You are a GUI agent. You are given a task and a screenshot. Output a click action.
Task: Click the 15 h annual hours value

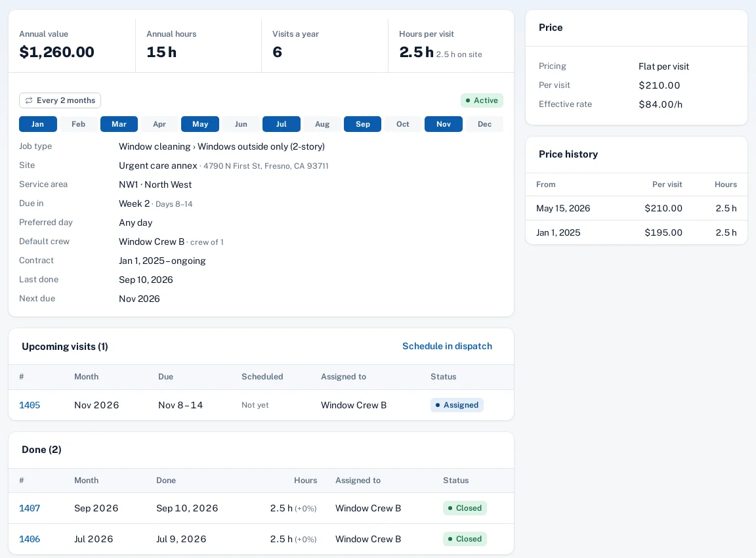(161, 52)
